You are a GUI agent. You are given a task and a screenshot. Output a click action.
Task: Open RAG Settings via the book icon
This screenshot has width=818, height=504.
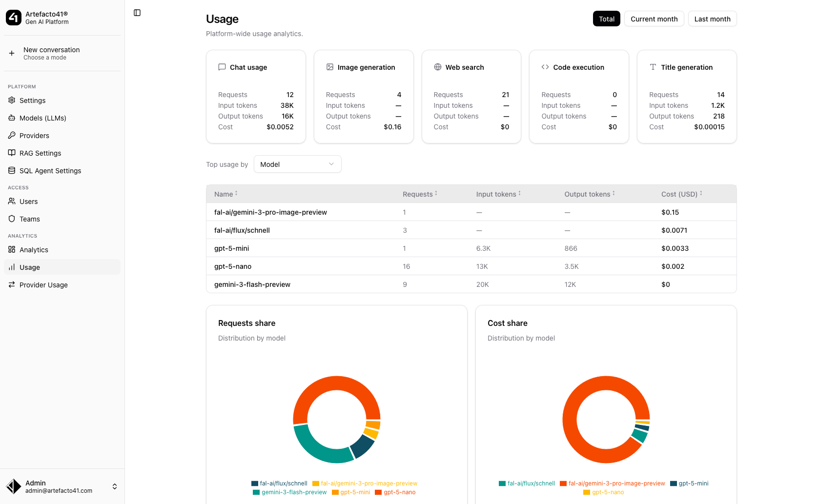point(12,153)
